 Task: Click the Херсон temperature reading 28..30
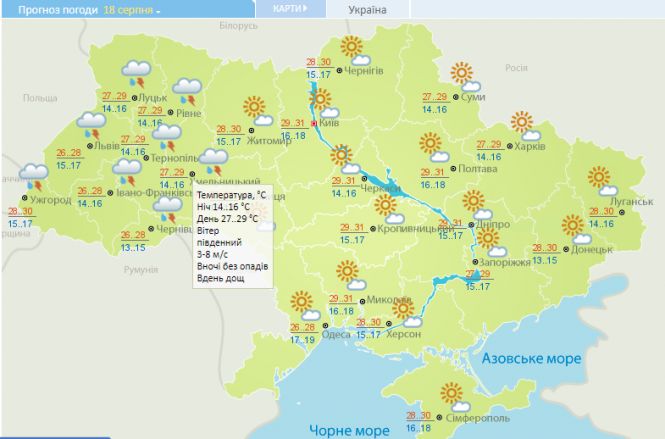[368, 322]
